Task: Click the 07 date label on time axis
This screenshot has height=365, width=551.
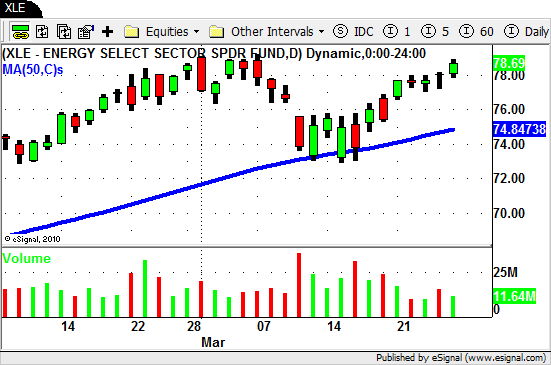Action: (264, 326)
